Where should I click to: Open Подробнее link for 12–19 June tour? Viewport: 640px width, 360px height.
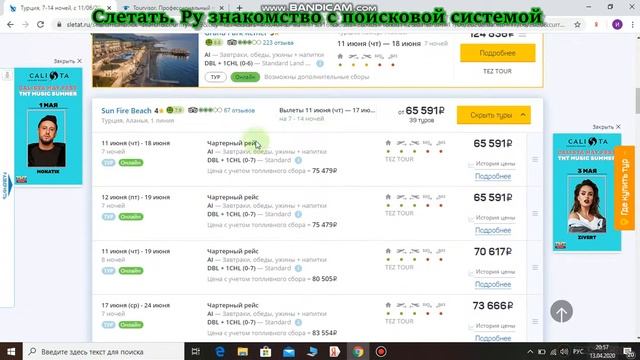(493, 230)
